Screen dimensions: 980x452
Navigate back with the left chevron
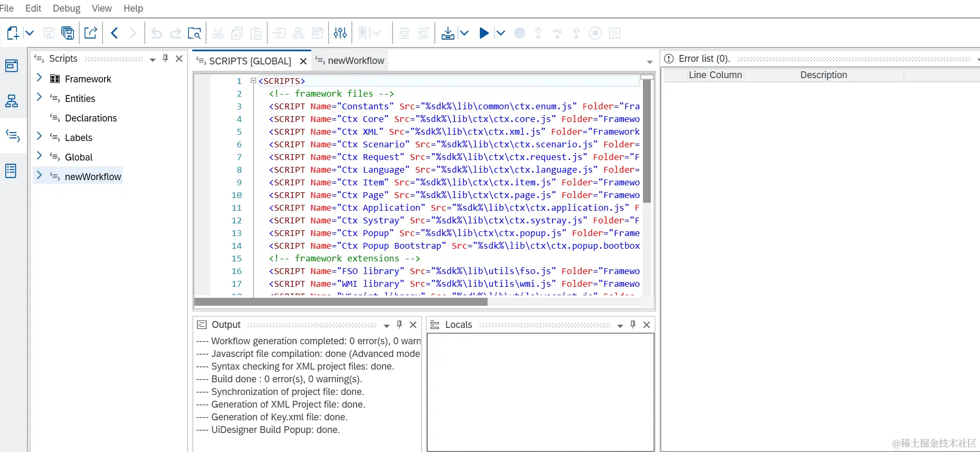[x=114, y=33]
